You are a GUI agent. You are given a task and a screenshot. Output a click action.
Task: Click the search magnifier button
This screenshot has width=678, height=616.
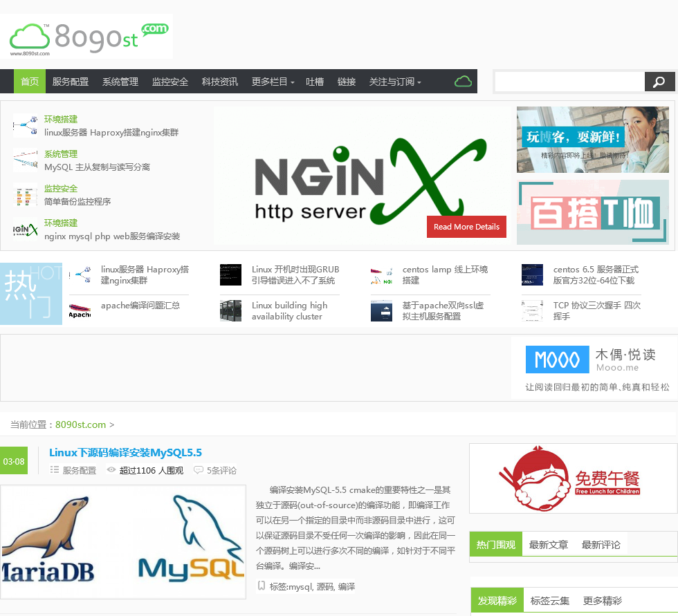click(659, 82)
